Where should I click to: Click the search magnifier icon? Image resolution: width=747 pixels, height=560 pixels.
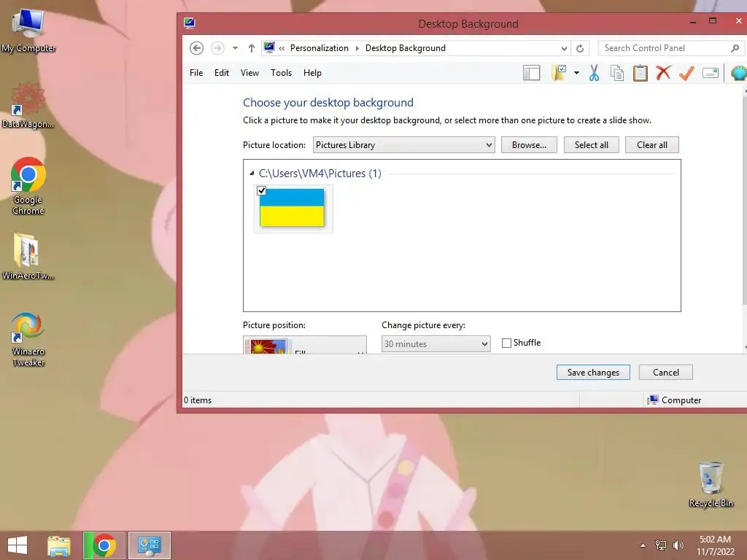(735, 48)
